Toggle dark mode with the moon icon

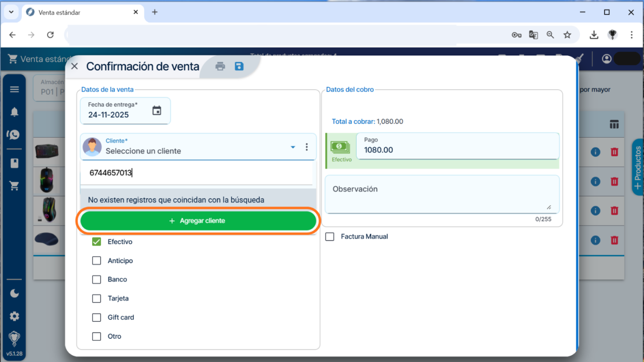pyautogui.click(x=14, y=293)
